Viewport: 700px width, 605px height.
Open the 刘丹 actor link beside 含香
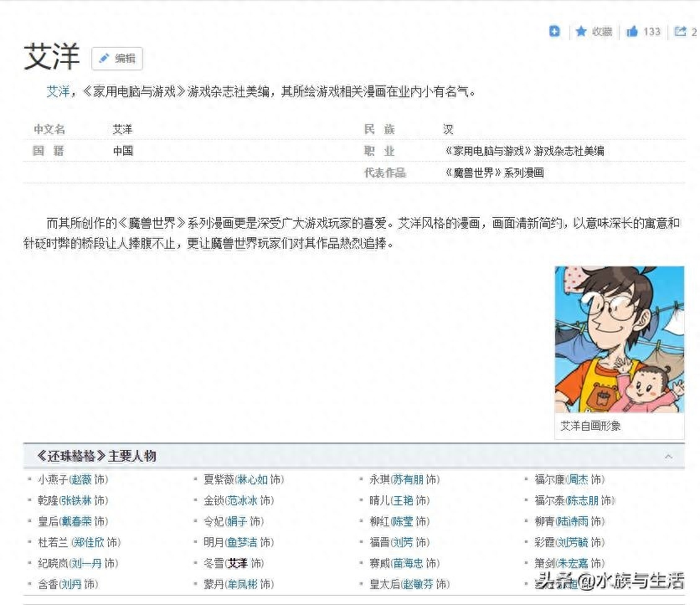pos(71,584)
